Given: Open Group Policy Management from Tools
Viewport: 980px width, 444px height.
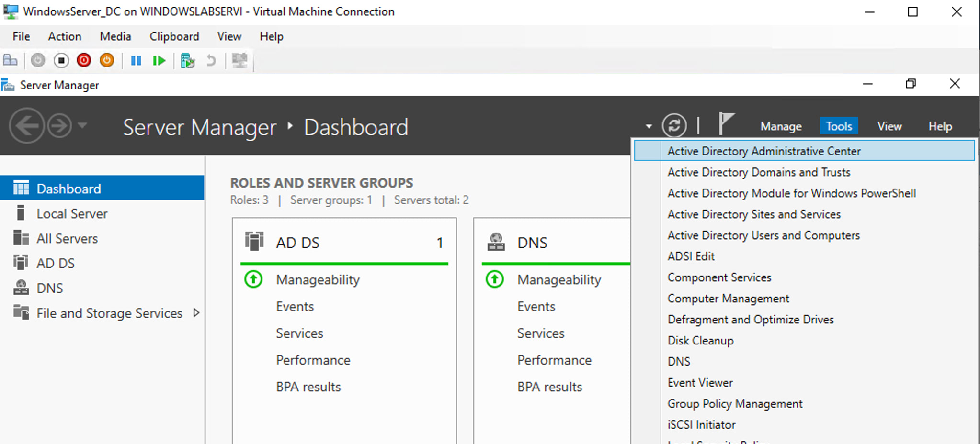Looking at the screenshot, I should pos(735,404).
